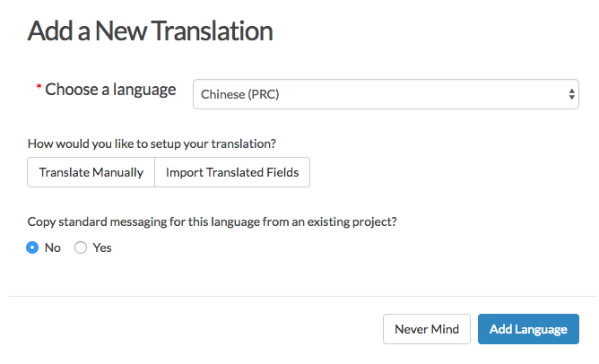Screen dimensions: 599x364
Task: Select the Translate Manually option
Action: [x=91, y=172]
